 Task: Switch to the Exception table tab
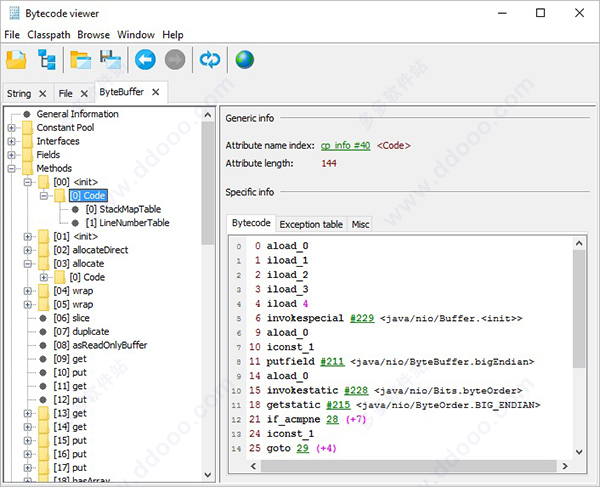coord(311,225)
